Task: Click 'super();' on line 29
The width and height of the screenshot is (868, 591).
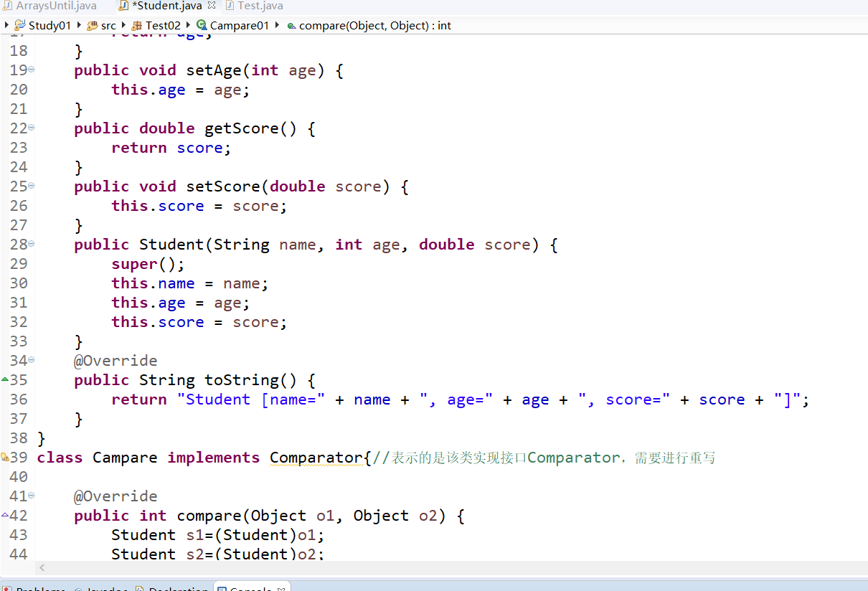Action: (148, 264)
